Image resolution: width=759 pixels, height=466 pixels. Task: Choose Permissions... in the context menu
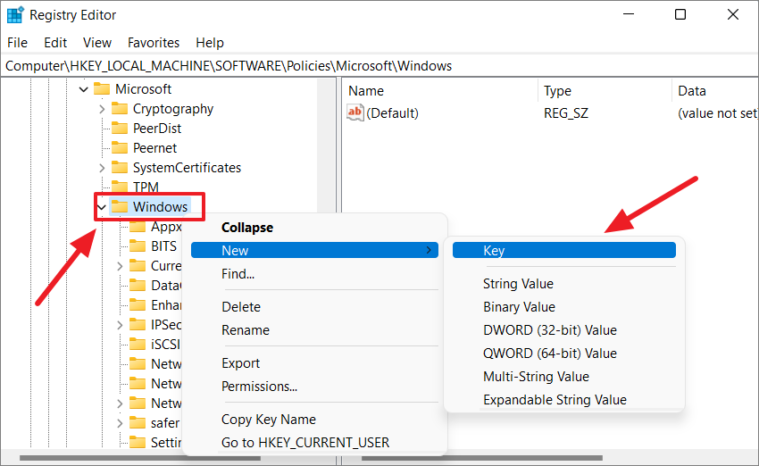(259, 386)
